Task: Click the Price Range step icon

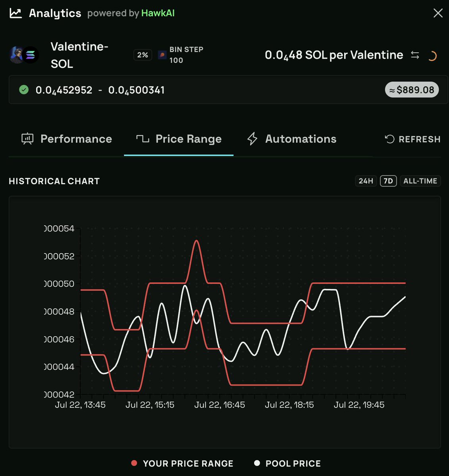Action: click(x=143, y=138)
